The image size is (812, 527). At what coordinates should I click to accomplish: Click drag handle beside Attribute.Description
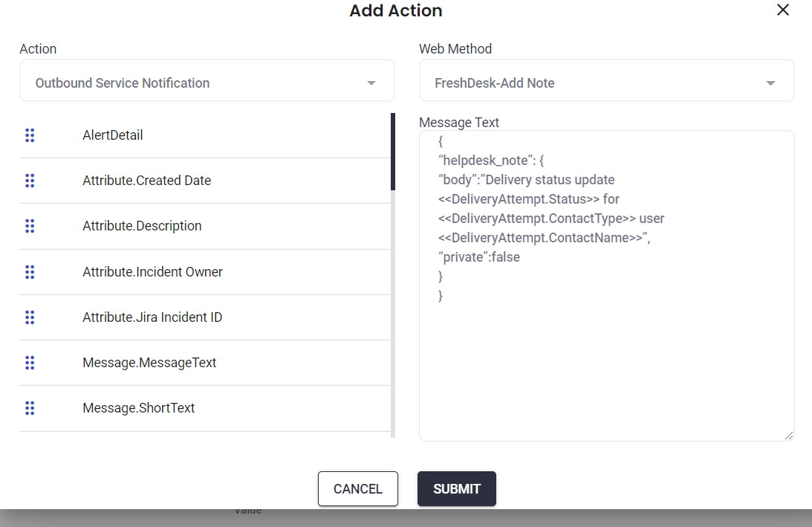[30, 226]
